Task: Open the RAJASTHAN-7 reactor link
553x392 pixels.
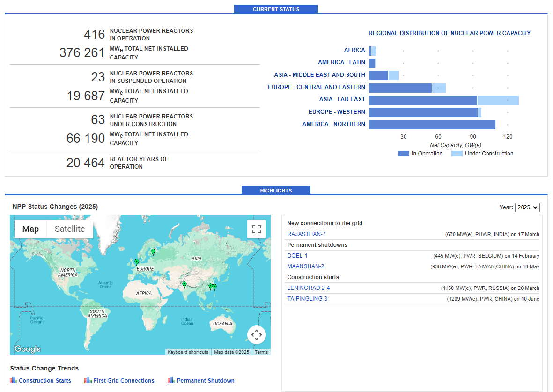Action: 306,234
